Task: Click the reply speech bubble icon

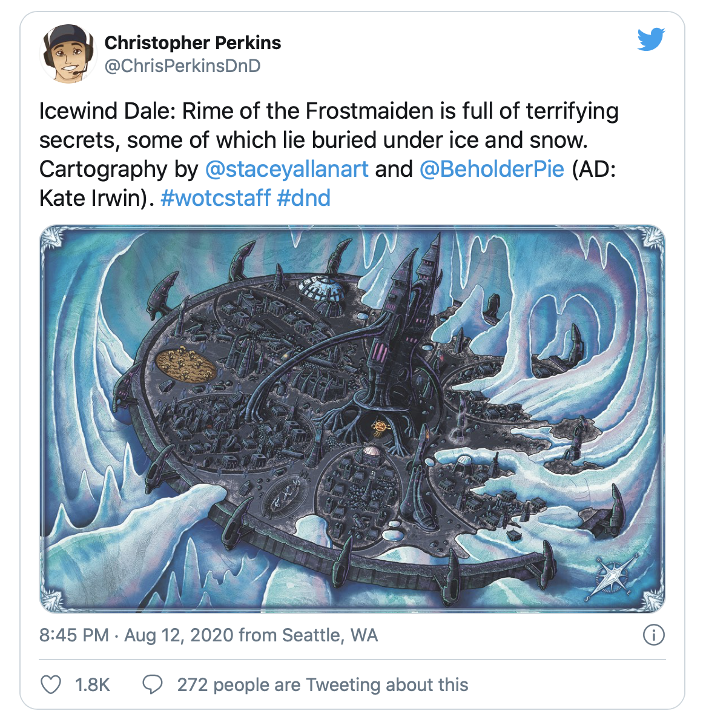Action: click(x=152, y=685)
